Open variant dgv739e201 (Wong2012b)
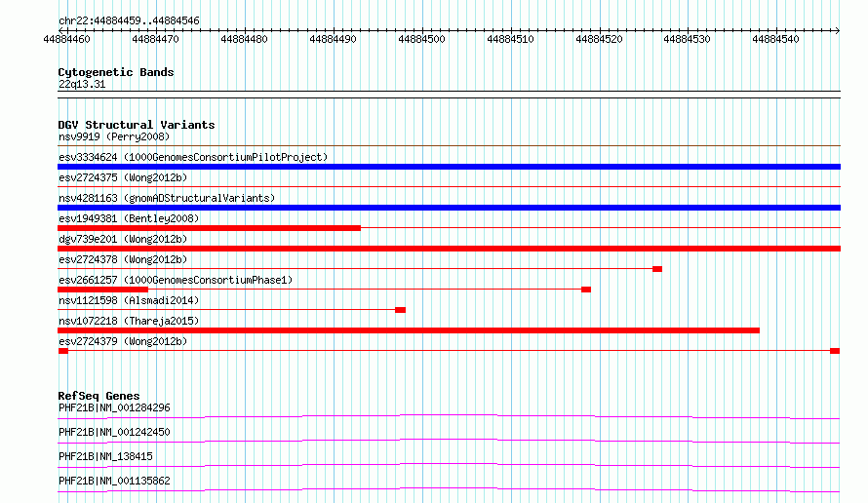This screenshot has width=868, height=503. pos(123,239)
